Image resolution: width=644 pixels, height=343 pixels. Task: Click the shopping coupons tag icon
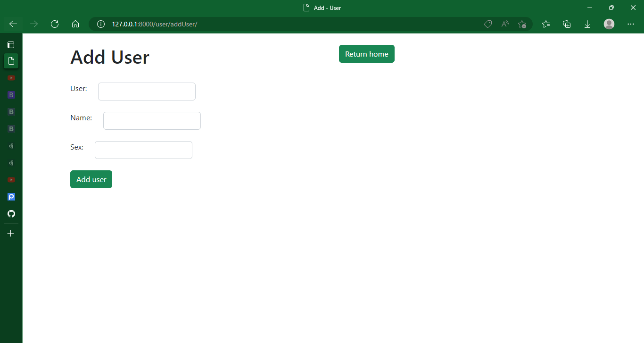[488, 24]
